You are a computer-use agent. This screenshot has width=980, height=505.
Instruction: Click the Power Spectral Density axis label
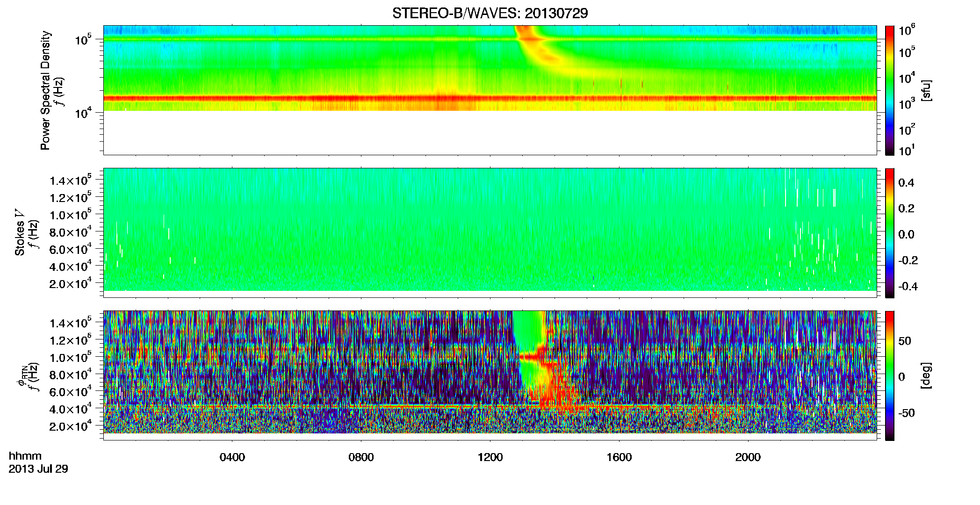(45, 90)
